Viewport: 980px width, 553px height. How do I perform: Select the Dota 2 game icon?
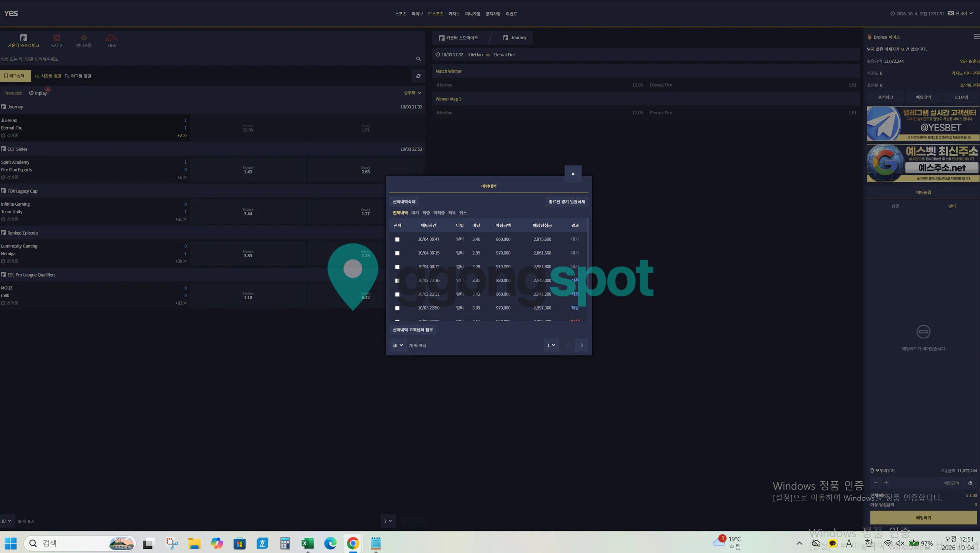click(57, 38)
